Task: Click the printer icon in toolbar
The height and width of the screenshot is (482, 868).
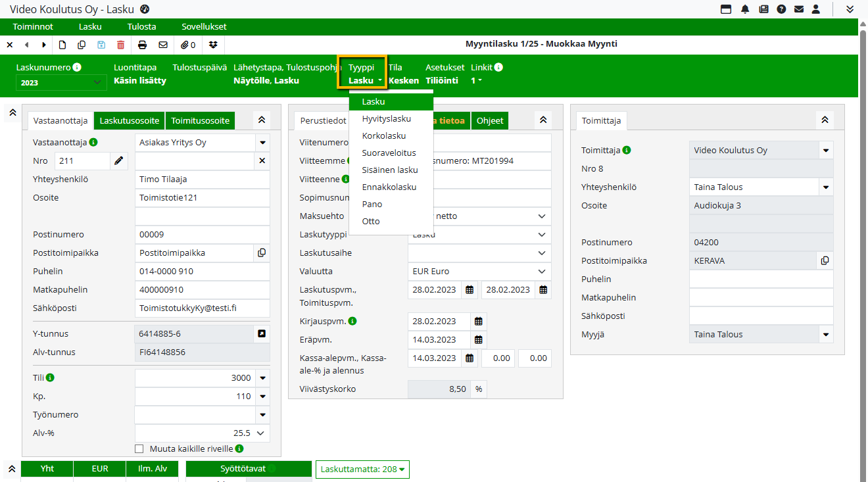Action: tap(142, 45)
